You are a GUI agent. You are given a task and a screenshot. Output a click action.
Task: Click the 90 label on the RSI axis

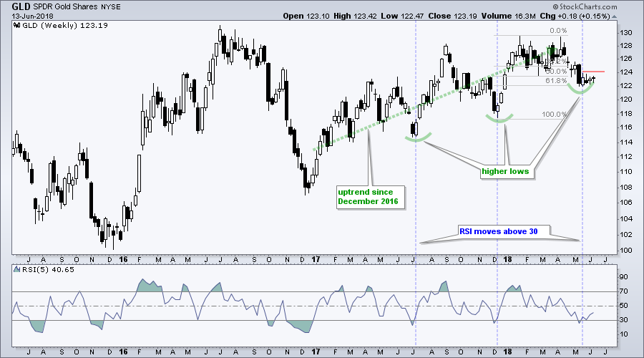(x=624, y=277)
